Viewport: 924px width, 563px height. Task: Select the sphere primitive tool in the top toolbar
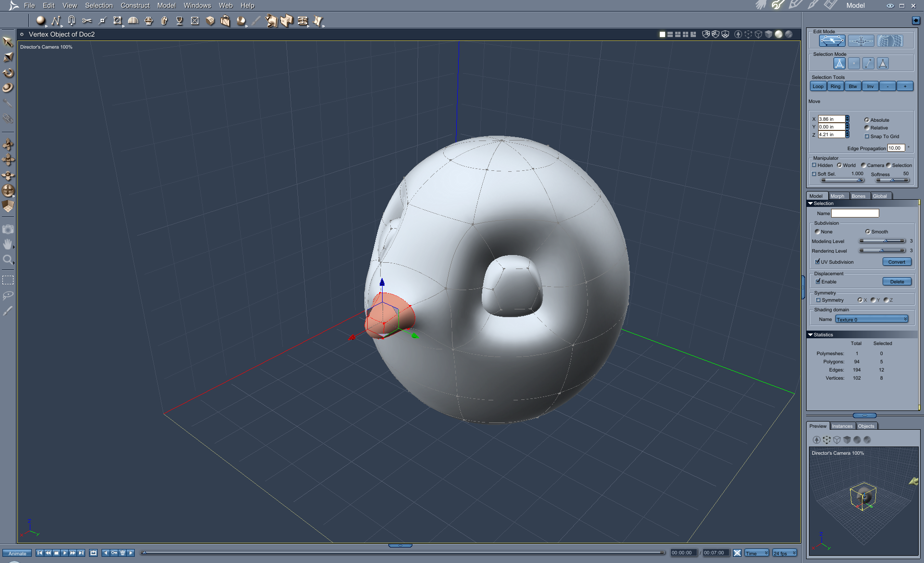[41, 21]
